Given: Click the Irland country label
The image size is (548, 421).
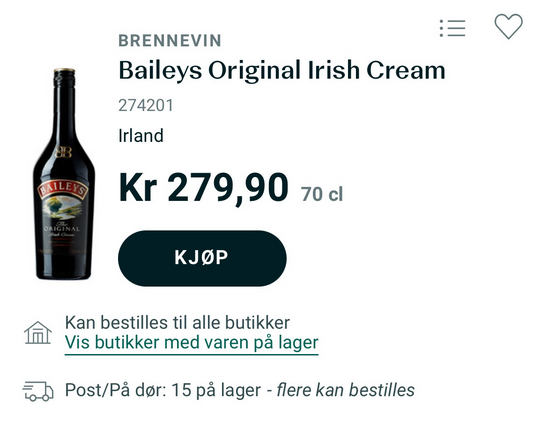Looking at the screenshot, I should click(x=141, y=136).
